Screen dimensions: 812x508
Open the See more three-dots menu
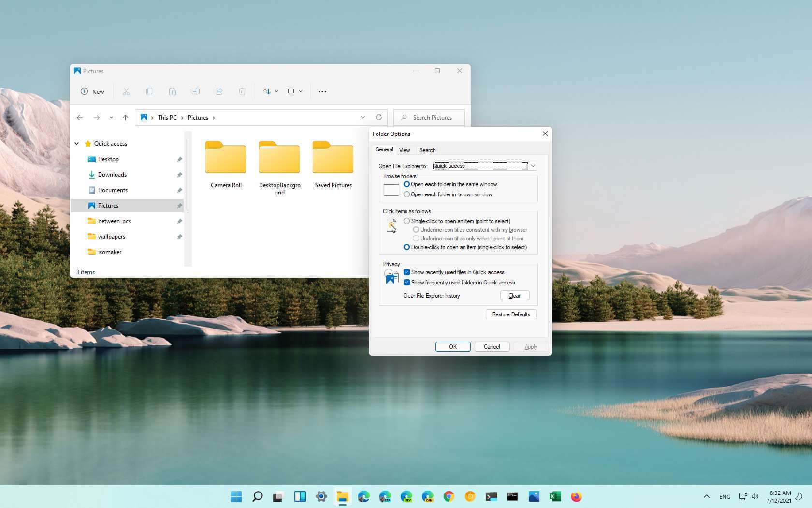322,91
